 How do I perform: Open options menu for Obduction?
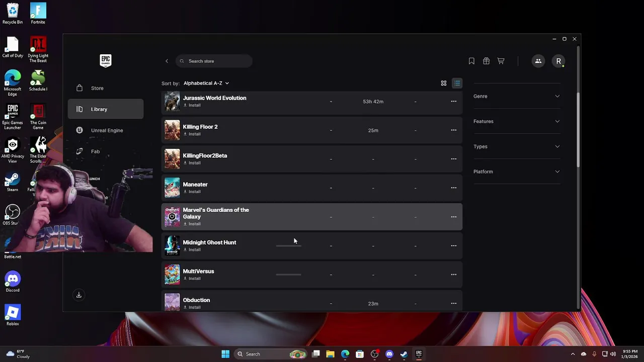point(453,303)
